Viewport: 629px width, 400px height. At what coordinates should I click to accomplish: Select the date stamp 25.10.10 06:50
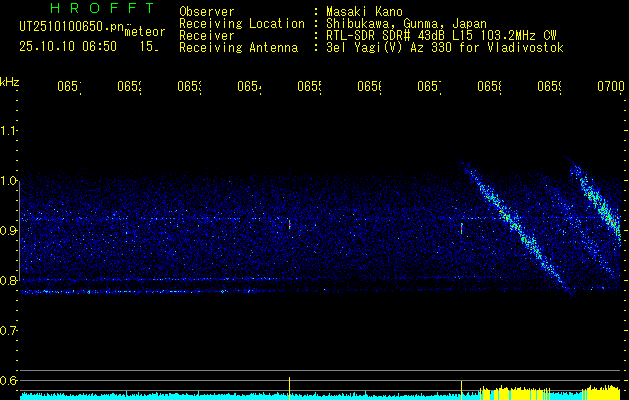(68, 47)
